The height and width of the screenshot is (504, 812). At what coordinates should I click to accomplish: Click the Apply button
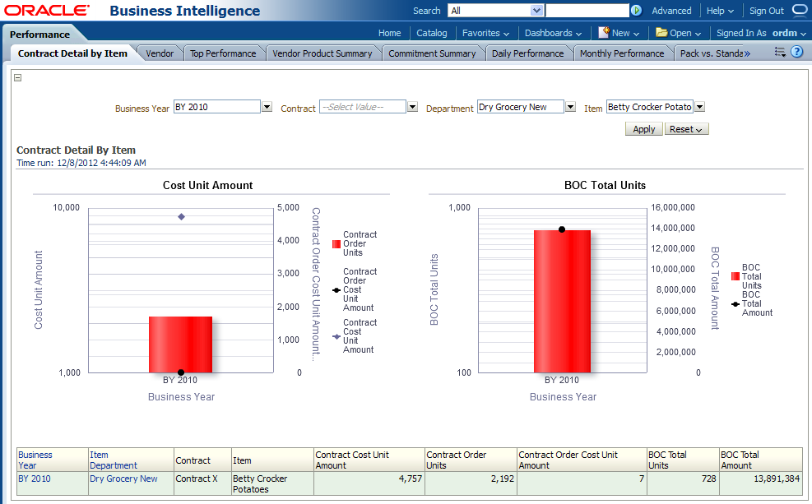(643, 129)
